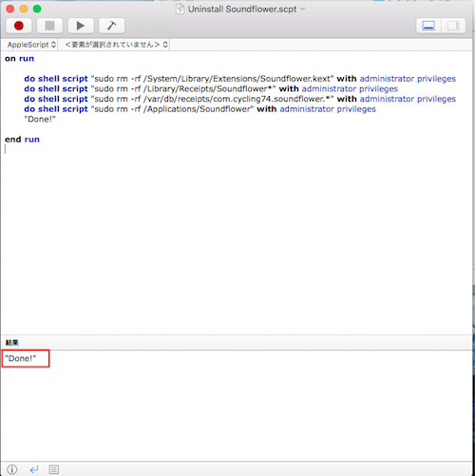Viewport: 475px width, 476px height.
Task: Click the "on run" line in the script
Action: [x=19, y=59]
